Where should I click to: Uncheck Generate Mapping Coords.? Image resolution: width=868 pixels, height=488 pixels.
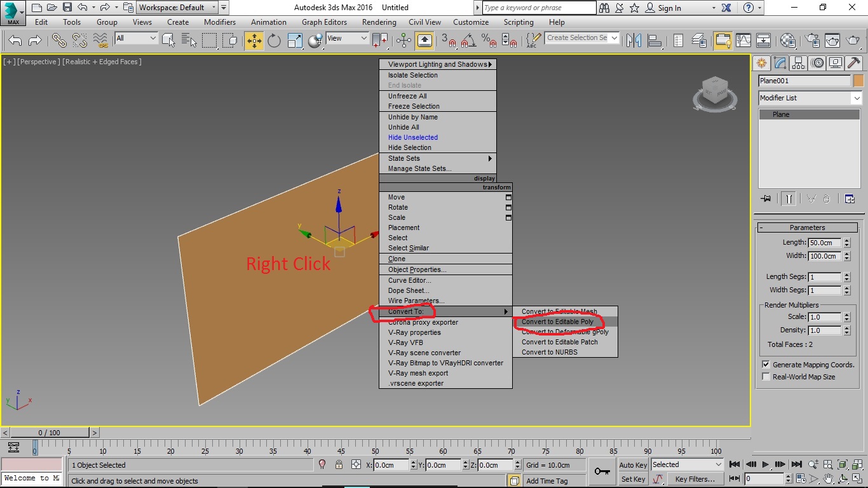(765, 364)
